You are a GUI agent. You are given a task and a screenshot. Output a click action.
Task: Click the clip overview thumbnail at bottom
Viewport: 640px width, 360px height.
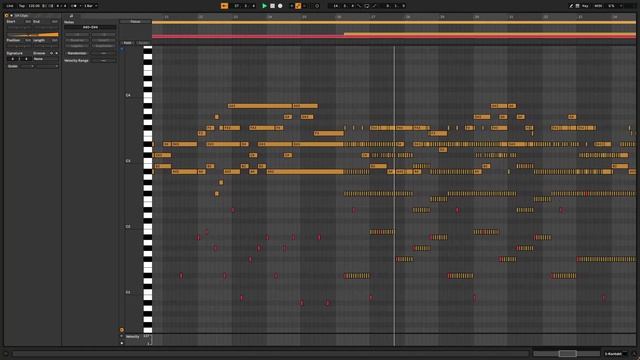coord(567,353)
